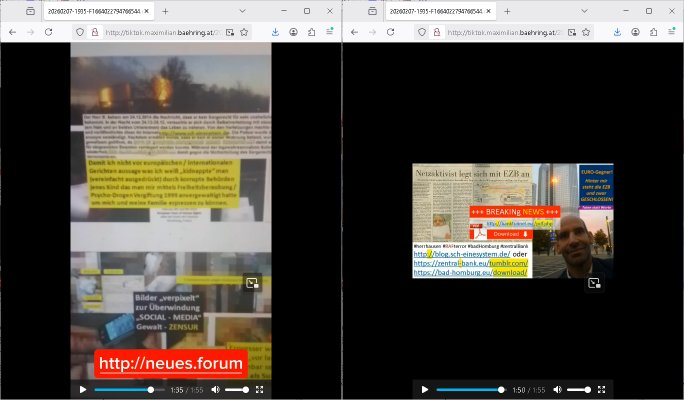Pop out right video to picture-in-picture
684x400 pixels.
pyautogui.click(x=594, y=284)
